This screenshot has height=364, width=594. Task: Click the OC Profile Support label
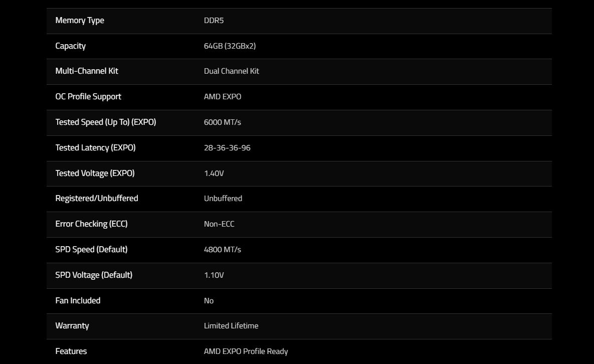[88, 97]
